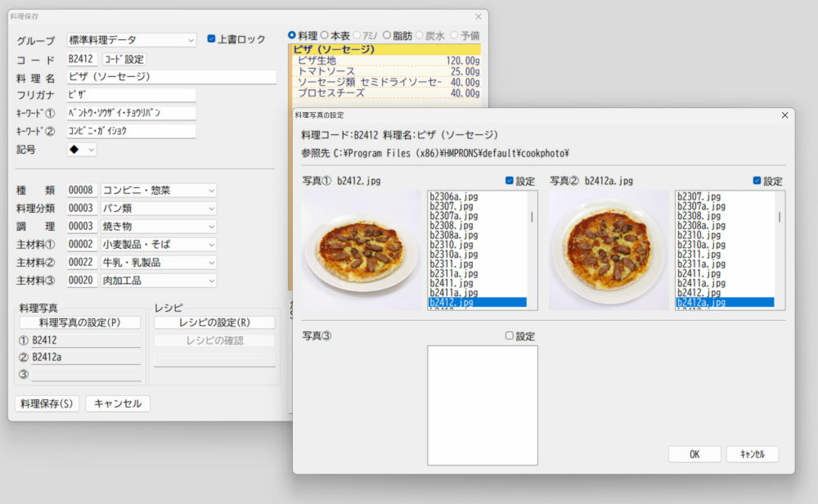The image size is (818, 504).
Task: Click the フリガナ input field
Action: [x=132, y=95]
